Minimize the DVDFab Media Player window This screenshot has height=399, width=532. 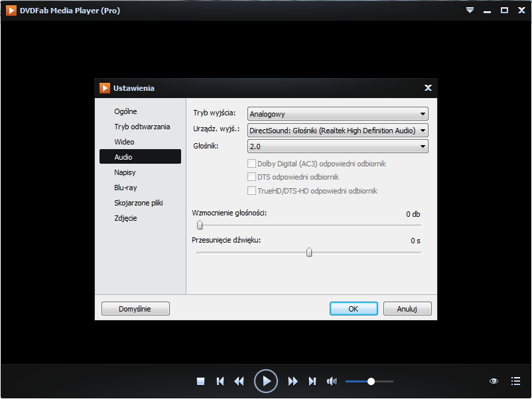tap(487, 11)
